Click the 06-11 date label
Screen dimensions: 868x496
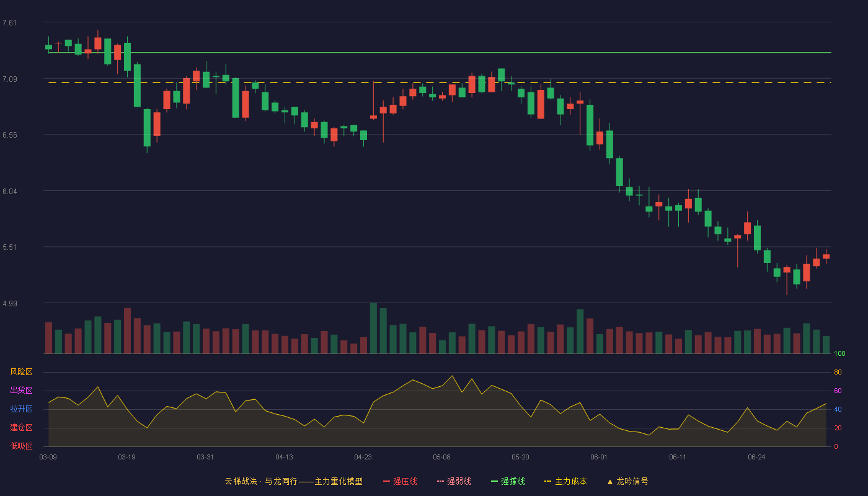click(x=678, y=457)
